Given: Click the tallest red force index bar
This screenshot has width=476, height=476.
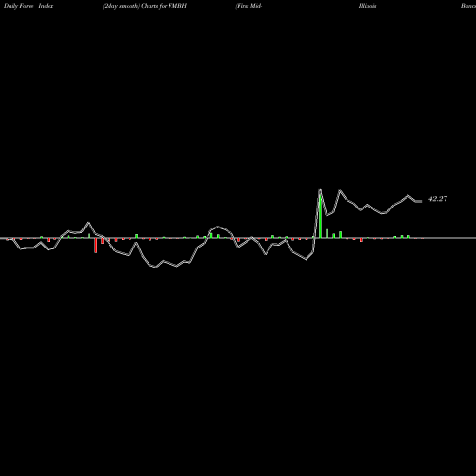Looking at the screenshot, I should pyautogui.click(x=95, y=246).
